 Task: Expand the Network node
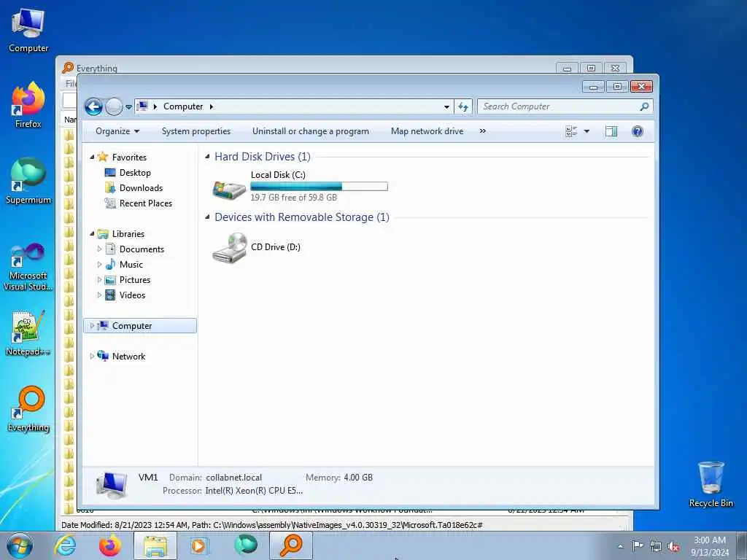point(92,356)
